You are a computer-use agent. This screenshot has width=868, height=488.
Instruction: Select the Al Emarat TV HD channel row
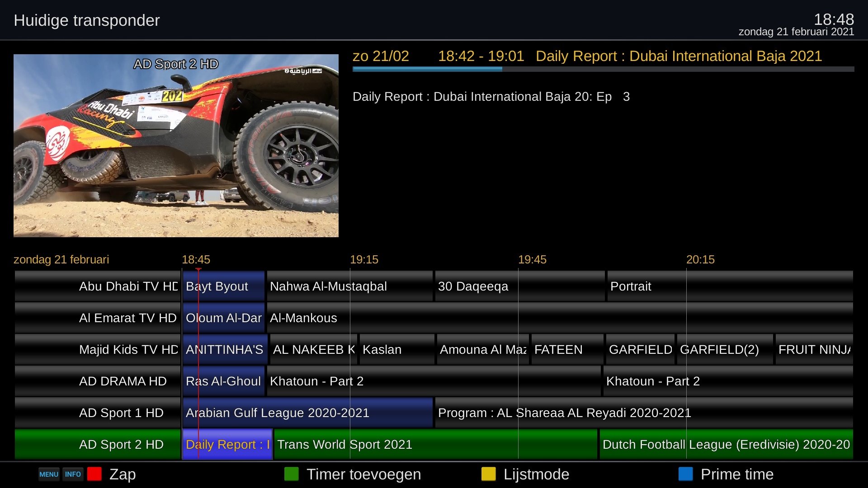[x=98, y=318]
